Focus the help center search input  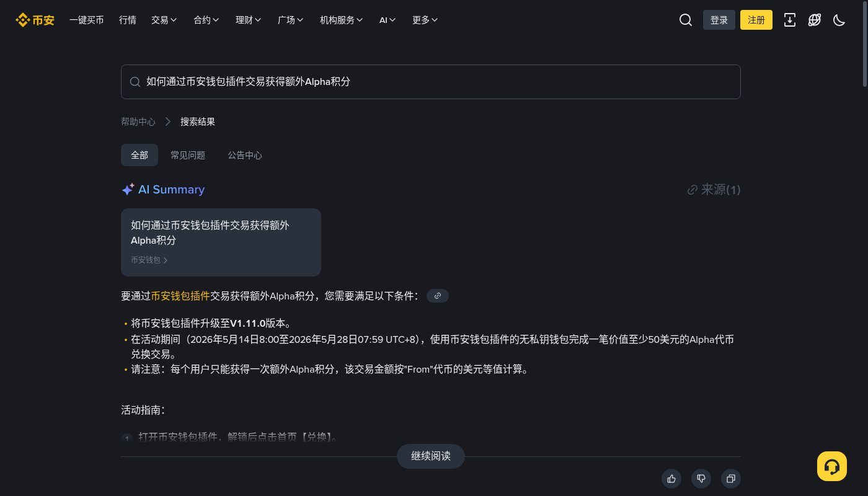[431, 82]
